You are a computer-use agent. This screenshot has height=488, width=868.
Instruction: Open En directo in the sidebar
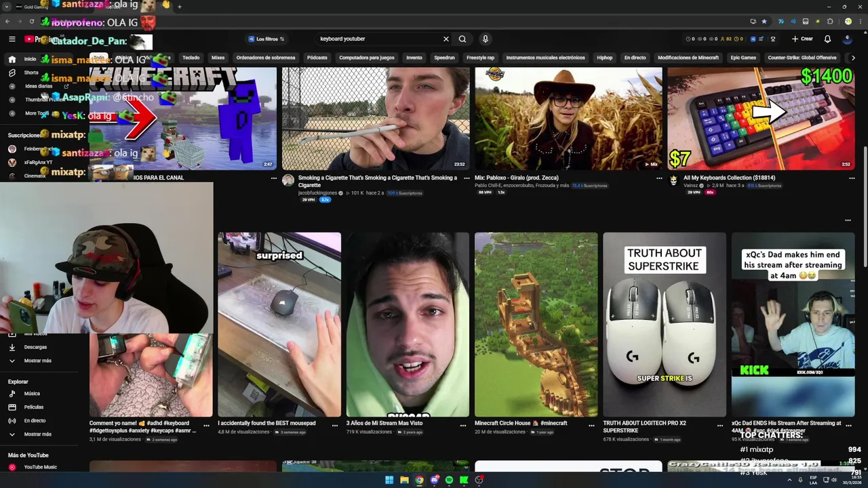(35, 420)
